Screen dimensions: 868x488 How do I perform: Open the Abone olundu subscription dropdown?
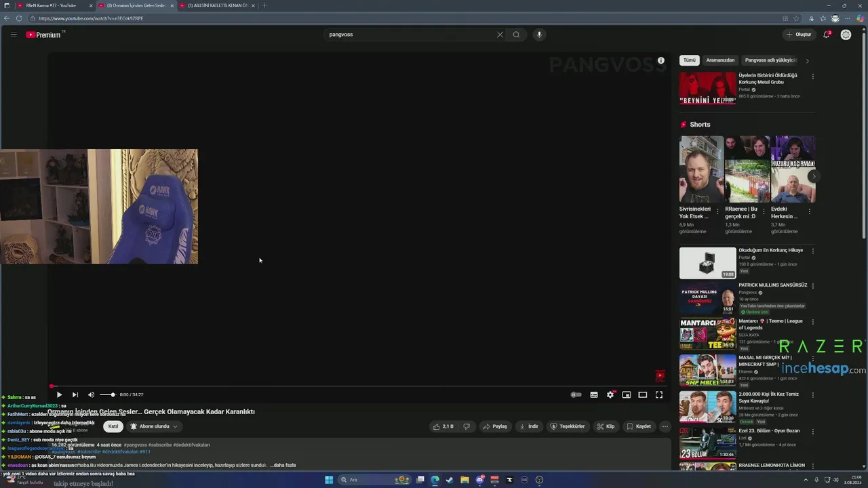[x=154, y=426]
